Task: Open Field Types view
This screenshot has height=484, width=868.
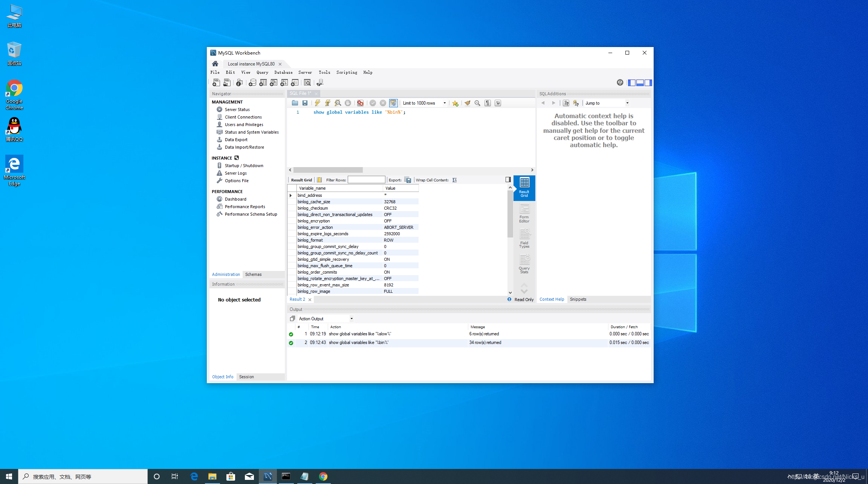Action: tap(524, 239)
